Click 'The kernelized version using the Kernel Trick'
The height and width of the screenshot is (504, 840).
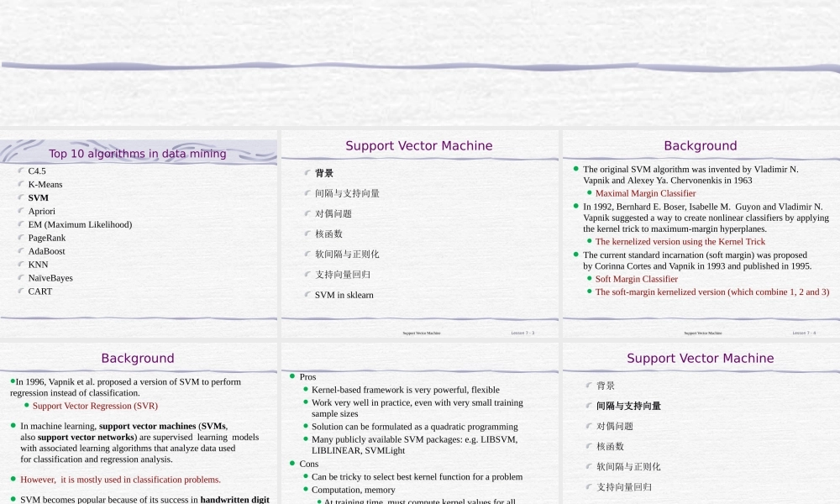[680, 242]
